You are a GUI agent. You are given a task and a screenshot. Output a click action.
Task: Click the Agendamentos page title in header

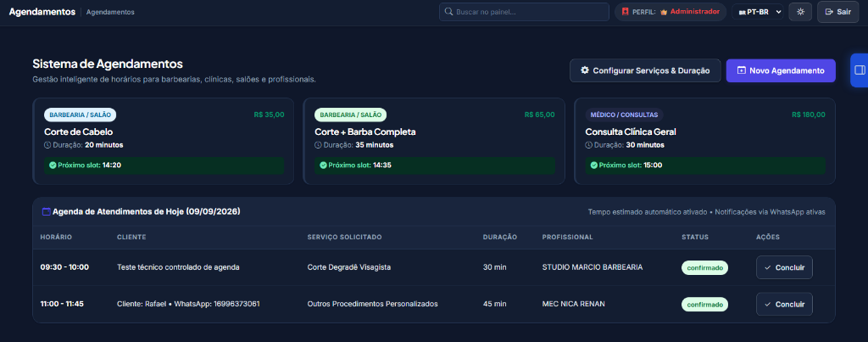point(42,12)
